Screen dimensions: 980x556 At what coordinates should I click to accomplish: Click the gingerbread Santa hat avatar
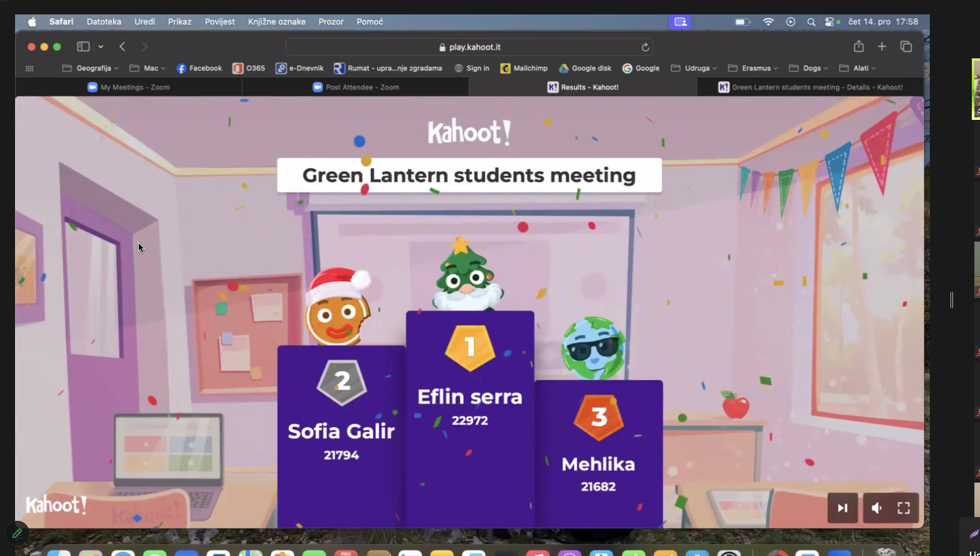[x=338, y=307]
